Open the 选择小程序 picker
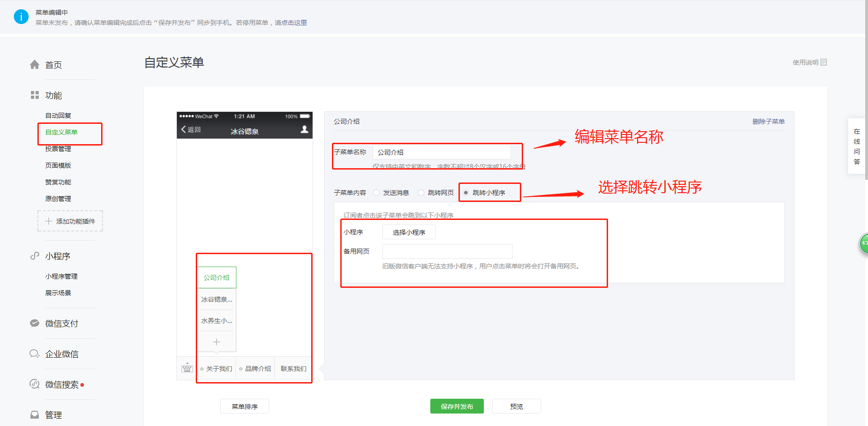Screen dimensions: 868x426 409,231
